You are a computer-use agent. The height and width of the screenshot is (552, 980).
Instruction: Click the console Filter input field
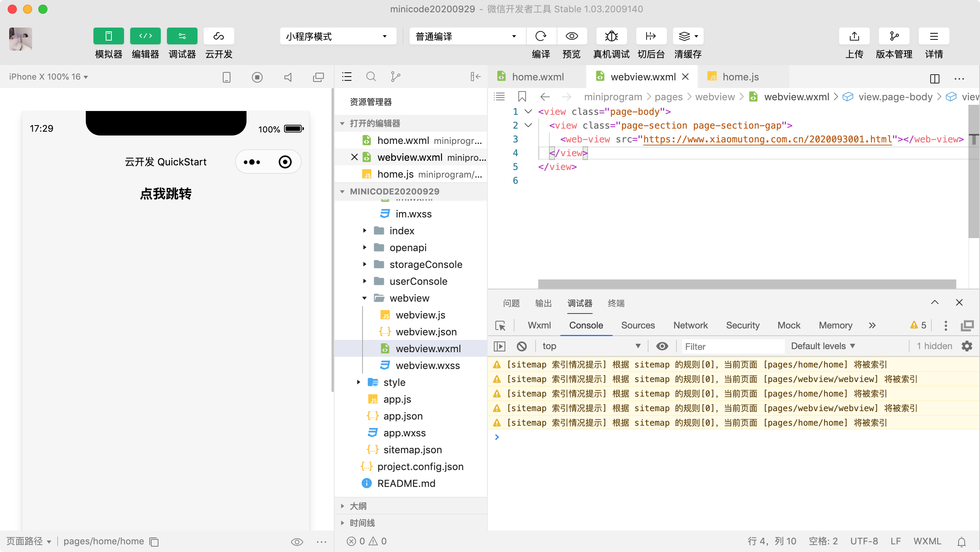pos(733,346)
